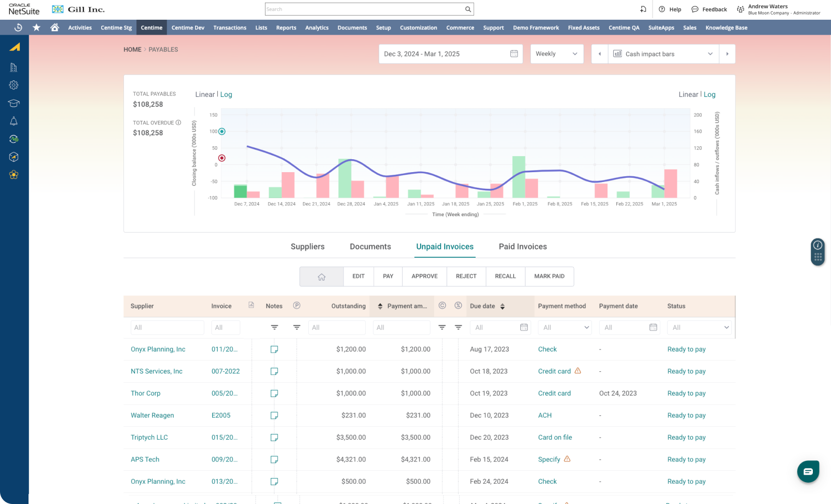Screen dimensions: 831x504
Task: Open the graduation cap icon in sidebar
Action: point(14,103)
